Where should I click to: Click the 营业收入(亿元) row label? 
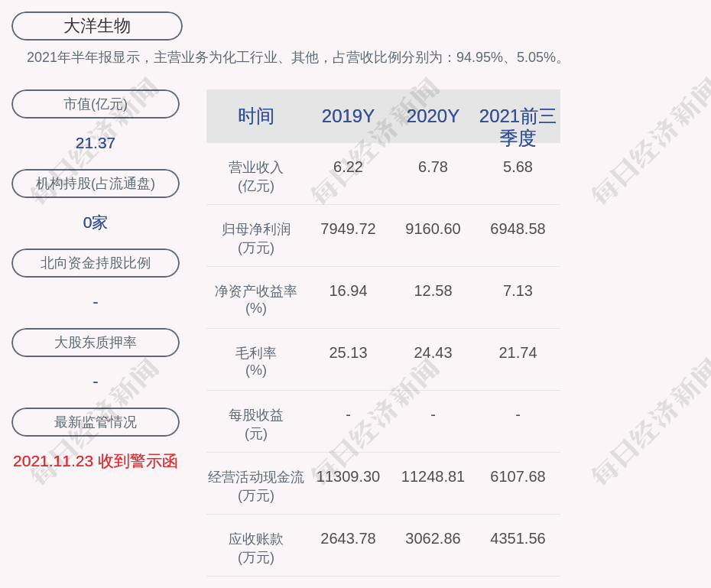(x=255, y=177)
